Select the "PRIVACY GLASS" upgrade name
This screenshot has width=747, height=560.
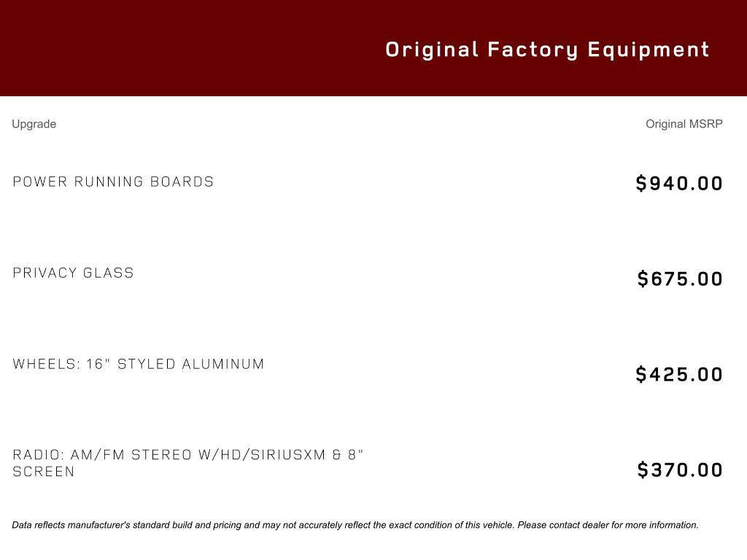pyautogui.click(x=74, y=273)
